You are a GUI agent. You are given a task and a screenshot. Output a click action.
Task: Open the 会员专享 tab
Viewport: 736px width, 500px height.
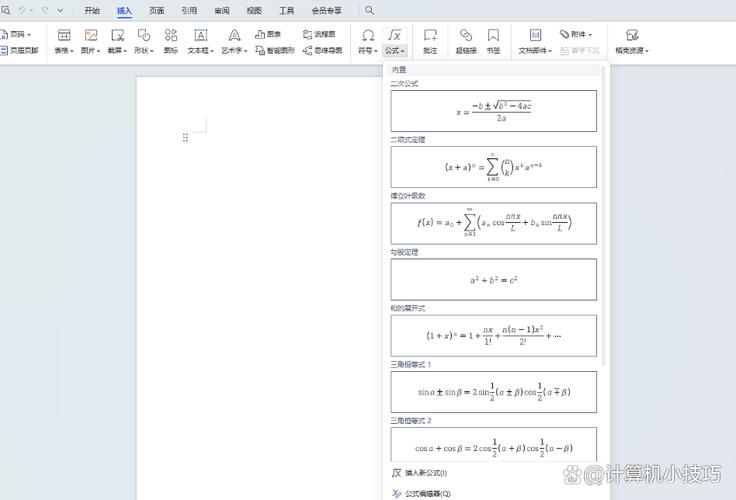pyautogui.click(x=327, y=10)
